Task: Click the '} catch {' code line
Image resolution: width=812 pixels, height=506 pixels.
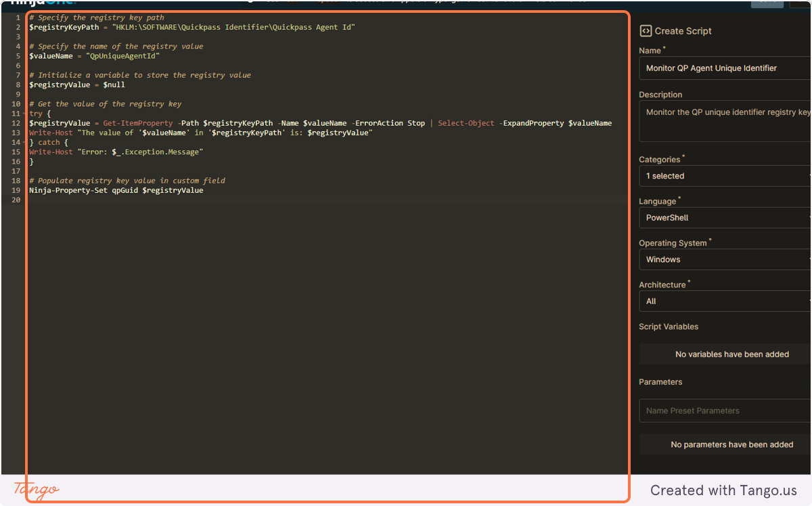Action: 49,143
